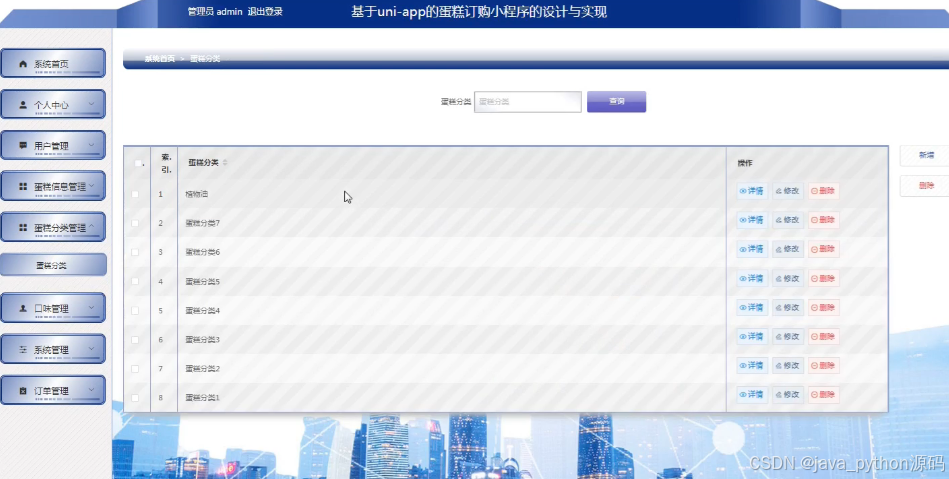Image resolution: width=949 pixels, height=479 pixels.
Task: Click the red 删除 icon for 蛋糕分类4
Action: tap(815, 308)
